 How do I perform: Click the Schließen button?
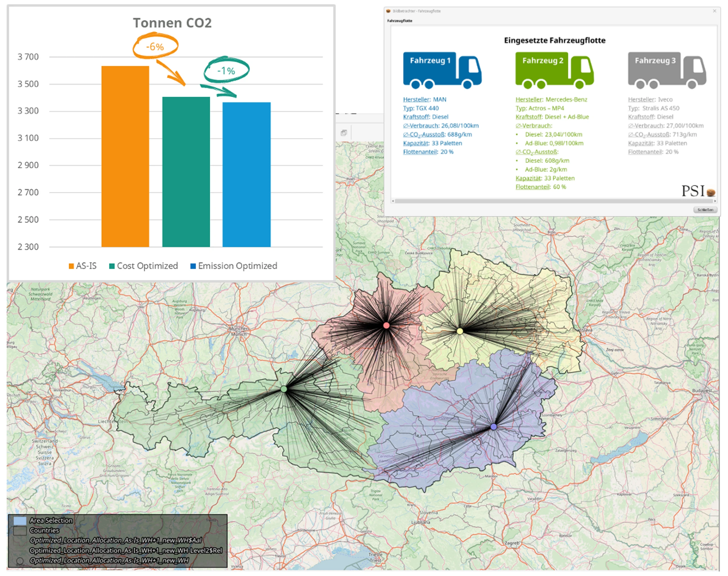(x=705, y=210)
